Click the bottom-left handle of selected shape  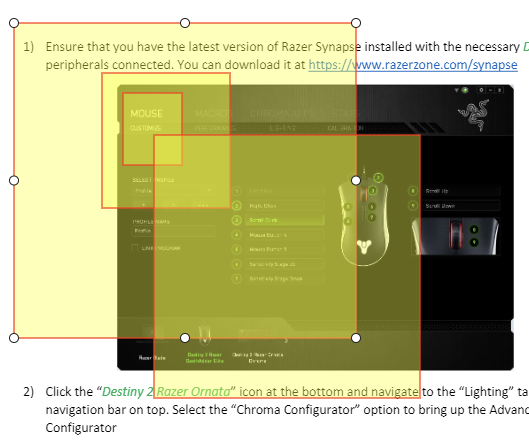14,338
